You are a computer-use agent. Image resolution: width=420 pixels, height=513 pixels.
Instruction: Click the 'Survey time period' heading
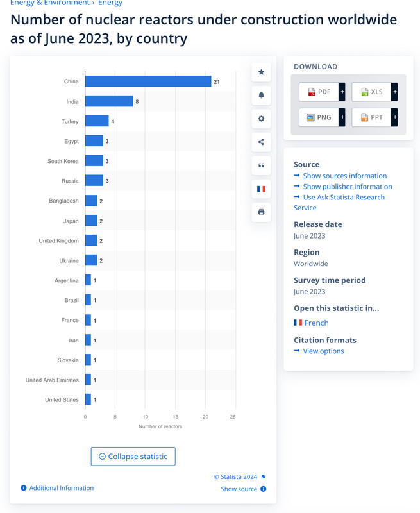click(330, 280)
